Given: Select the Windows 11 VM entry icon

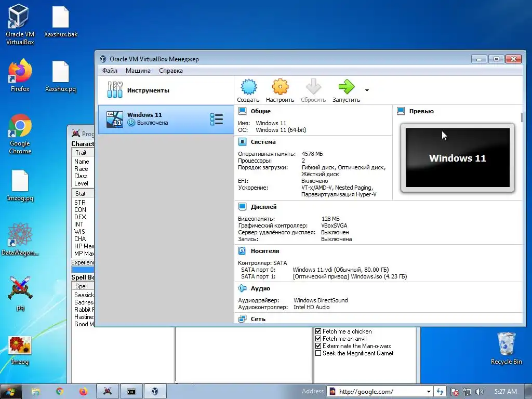Looking at the screenshot, I should pyautogui.click(x=115, y=119).
